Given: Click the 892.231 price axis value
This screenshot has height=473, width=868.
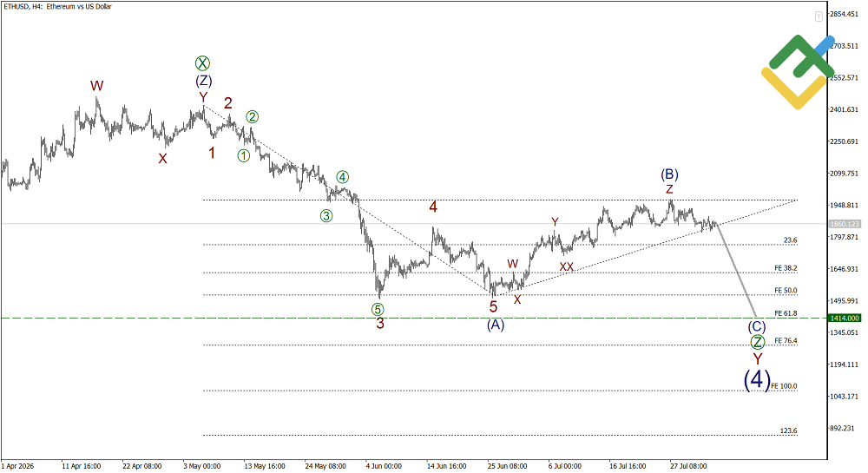Looking at the screenshot, I should (841, 428).
